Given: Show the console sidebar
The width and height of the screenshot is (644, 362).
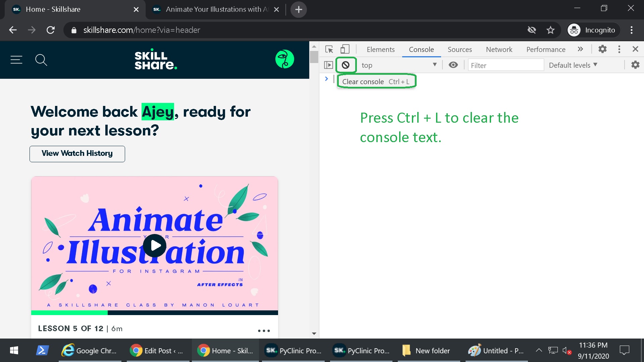Looking at the screenshot, I should pyautogui.click(x=328, y=65).
